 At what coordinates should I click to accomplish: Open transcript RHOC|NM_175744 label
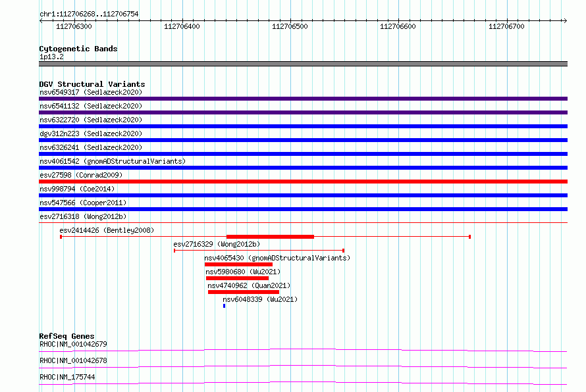67,377
